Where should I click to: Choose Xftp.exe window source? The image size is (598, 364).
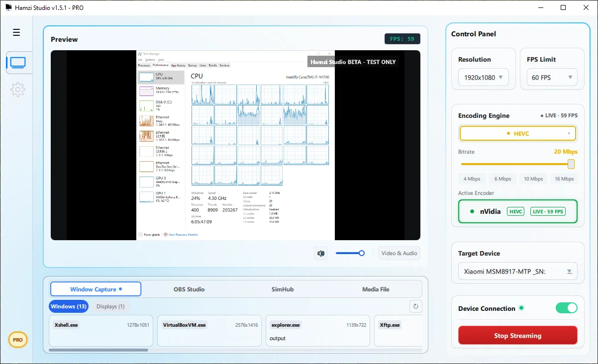(398, 331)
